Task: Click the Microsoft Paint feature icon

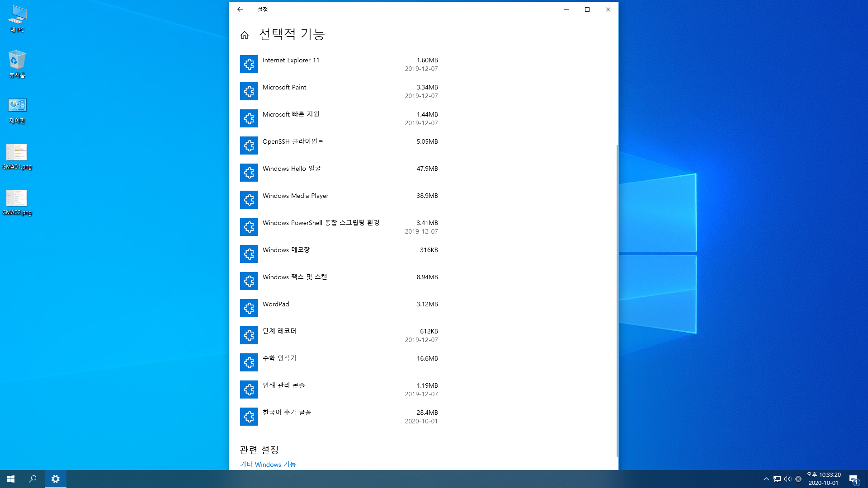Action: [249, 91]
